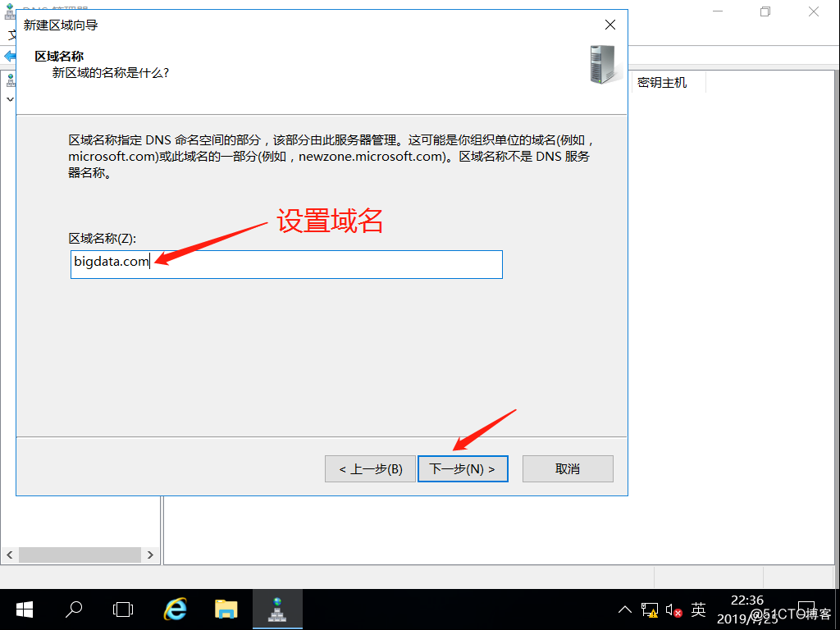Maximize the DNS Manager window
The width and height of the screenshot is (840, 630).
tap(765, 11)
